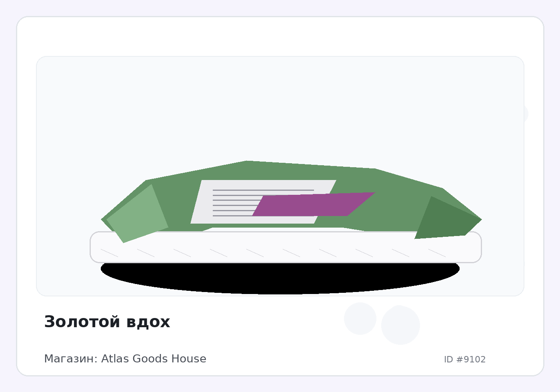560x392 pixels.
Task: Click the Магазин: Atlas Goods House text
Action: pyautogui.click(x=125, y=359)
